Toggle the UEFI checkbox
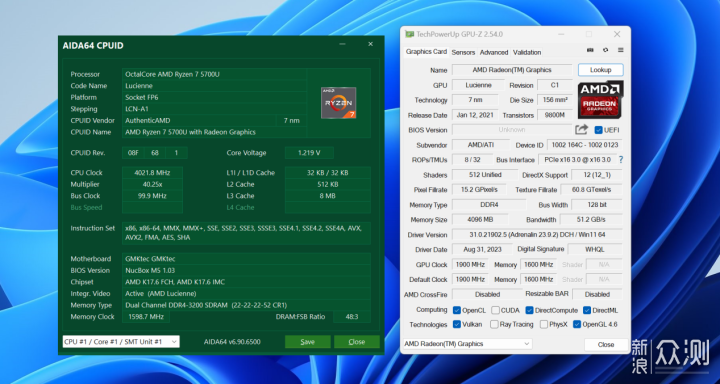This screenshot has width=720, height=384. [598, 130]
